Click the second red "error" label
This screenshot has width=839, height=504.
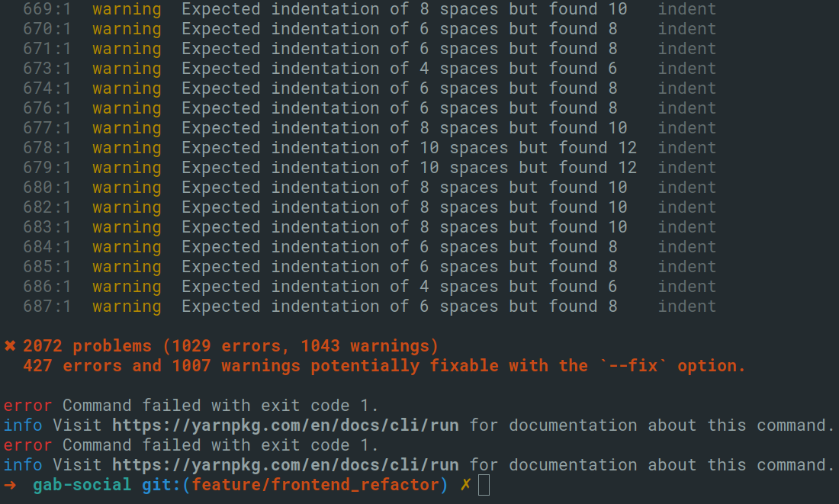coord(28,445)
